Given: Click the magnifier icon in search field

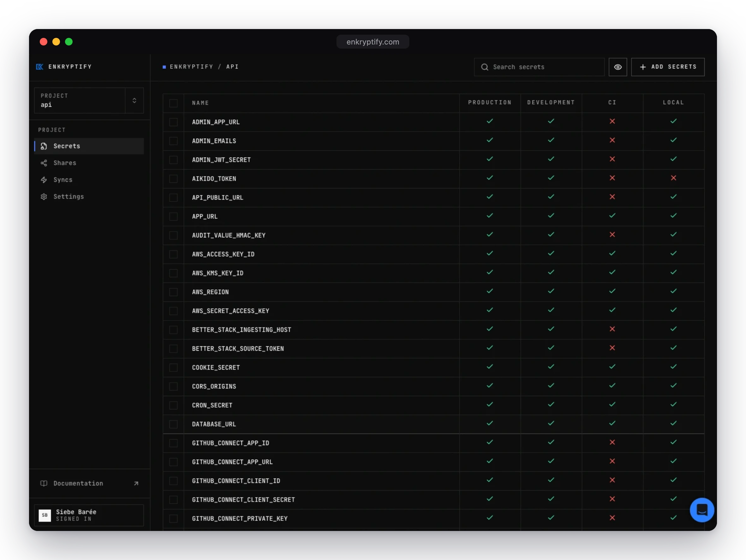Looking at the screenshot, I should coord(485,67).
